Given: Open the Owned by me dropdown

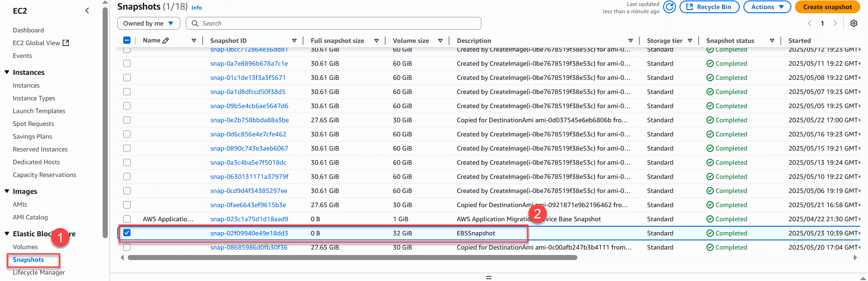Looking at the screenshot, I should point(148,23).
